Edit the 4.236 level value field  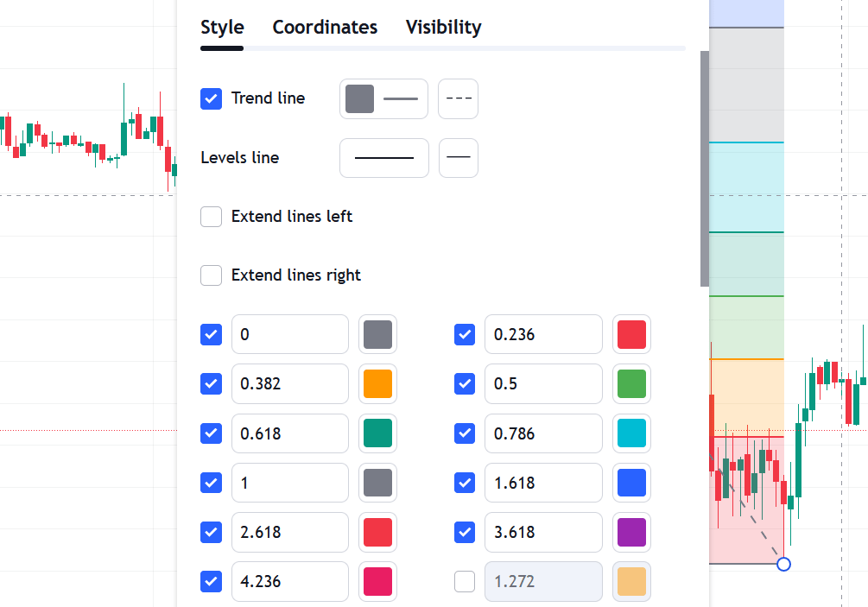[x=290, y=582]
